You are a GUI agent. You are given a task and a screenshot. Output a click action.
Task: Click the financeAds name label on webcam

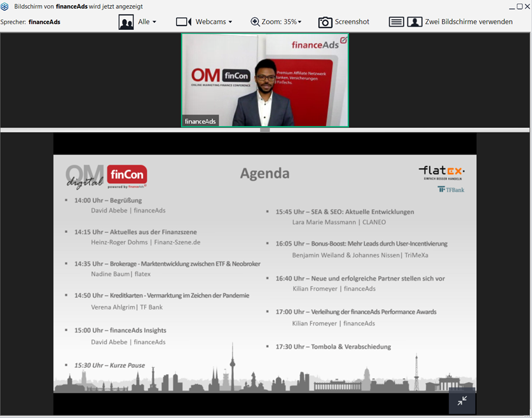pos(200,122)
